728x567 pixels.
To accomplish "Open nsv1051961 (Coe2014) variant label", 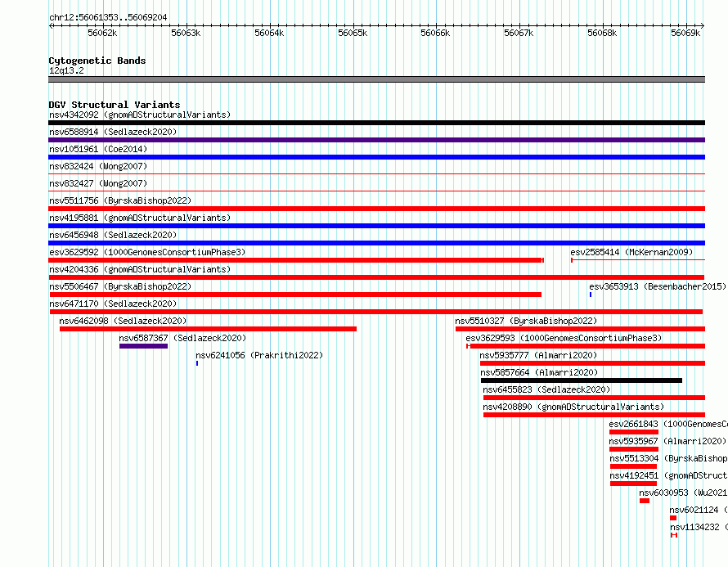I will [x=98, y=149].
